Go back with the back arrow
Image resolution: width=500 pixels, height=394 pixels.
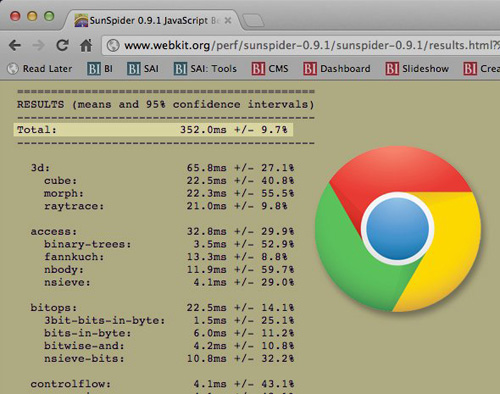(x=15, y=45)
